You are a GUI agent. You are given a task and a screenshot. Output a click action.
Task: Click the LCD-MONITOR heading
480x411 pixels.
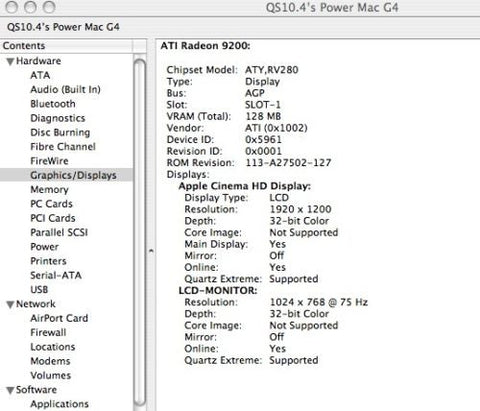point(218,291)
